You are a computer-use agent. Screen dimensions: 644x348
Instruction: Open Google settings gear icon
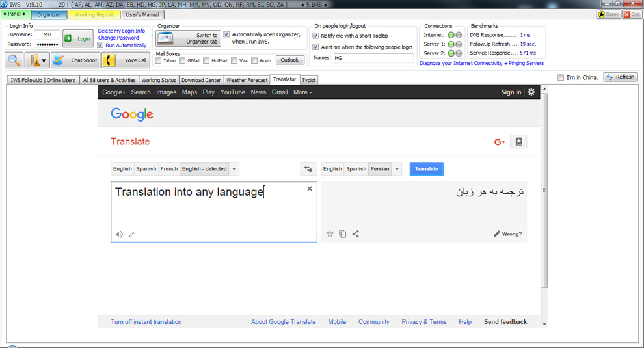[x=531, y=92]
